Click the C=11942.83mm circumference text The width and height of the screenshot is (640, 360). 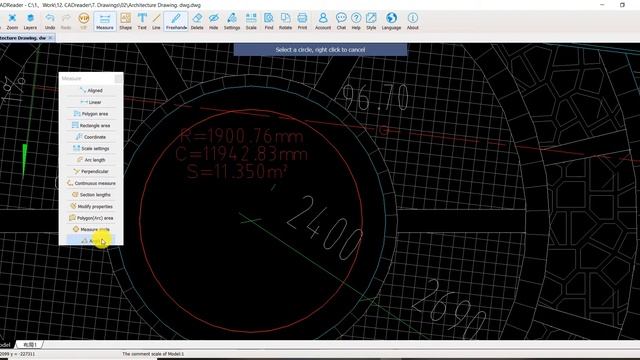point(241,154)
